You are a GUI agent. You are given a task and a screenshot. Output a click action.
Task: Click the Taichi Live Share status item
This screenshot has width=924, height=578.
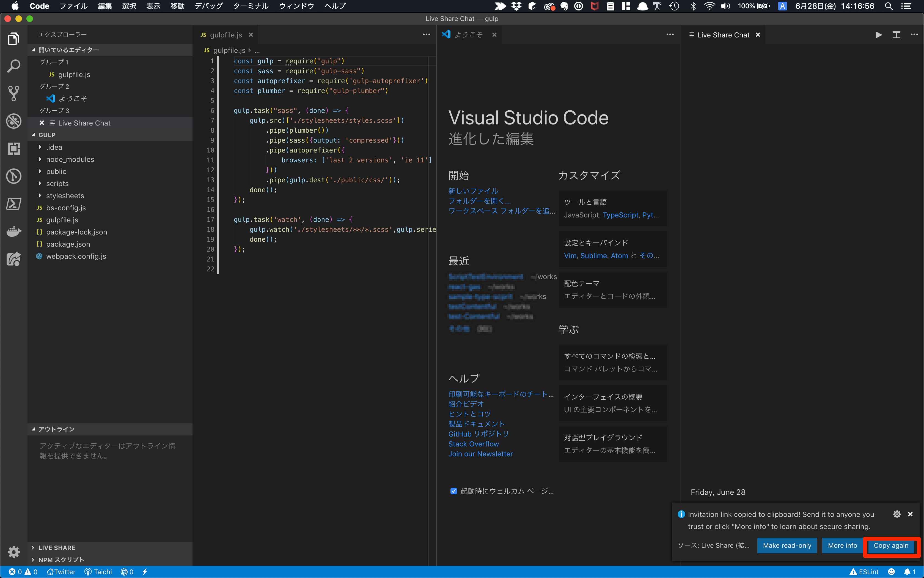pos(98,572)
